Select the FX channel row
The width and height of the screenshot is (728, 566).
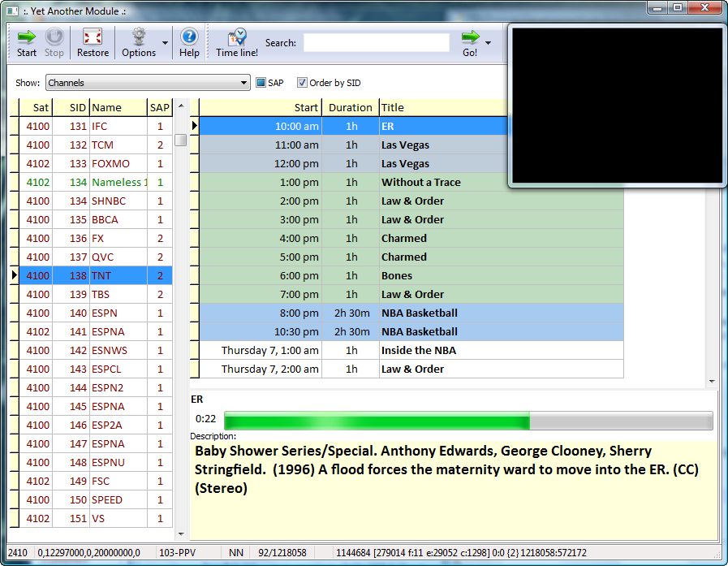(x=96, y=239)
